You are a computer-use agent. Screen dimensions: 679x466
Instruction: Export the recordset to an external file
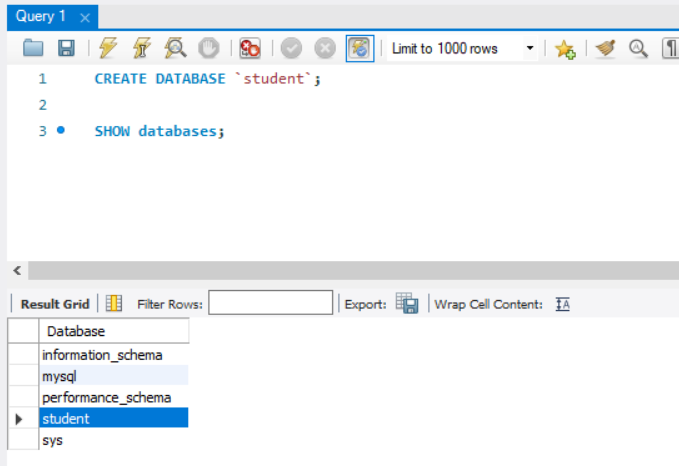(406, 303)
